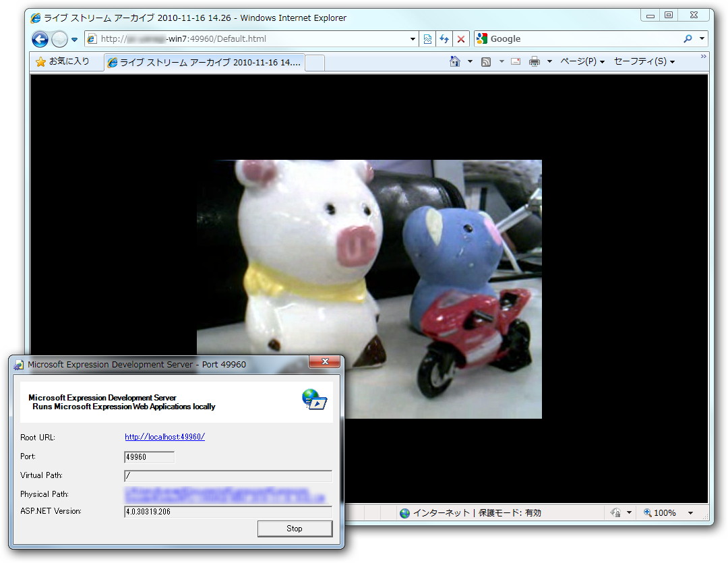Show more command bar items chevron
This screenshot has height=563, width=728.
coord(703,56)
